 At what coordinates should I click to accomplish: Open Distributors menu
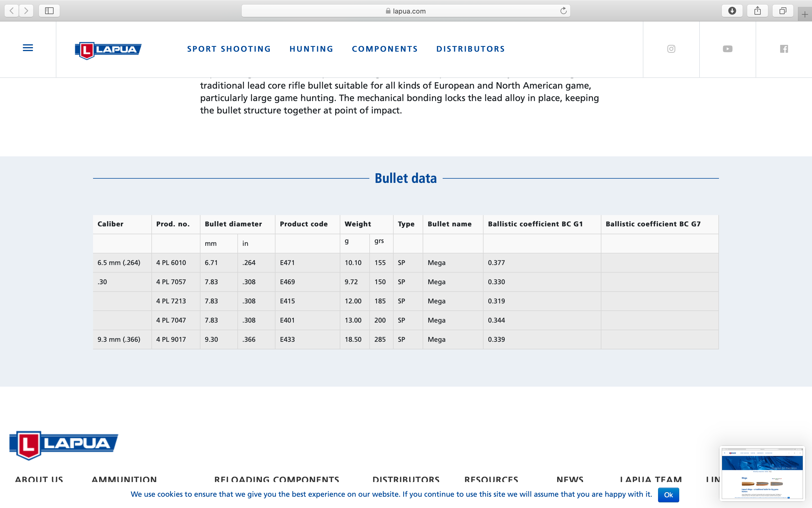pyautogui.click(x=470, y=49)
